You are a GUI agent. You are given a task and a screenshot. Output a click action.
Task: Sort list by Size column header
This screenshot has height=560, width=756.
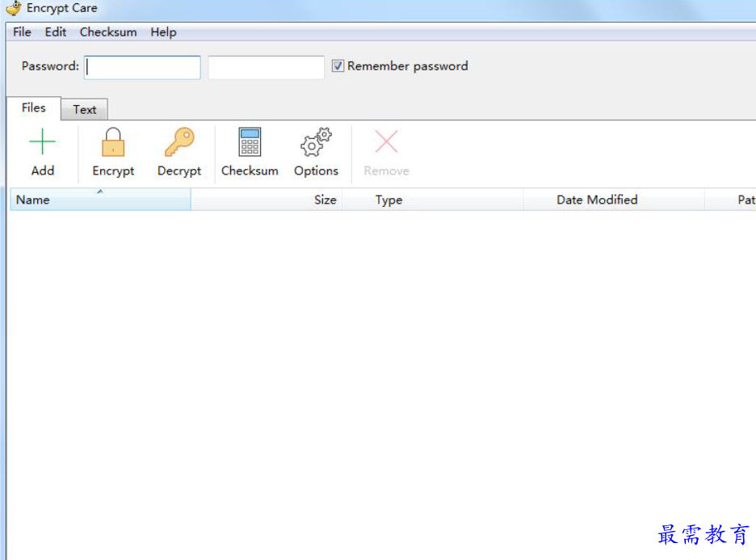(x=267, y=200)
